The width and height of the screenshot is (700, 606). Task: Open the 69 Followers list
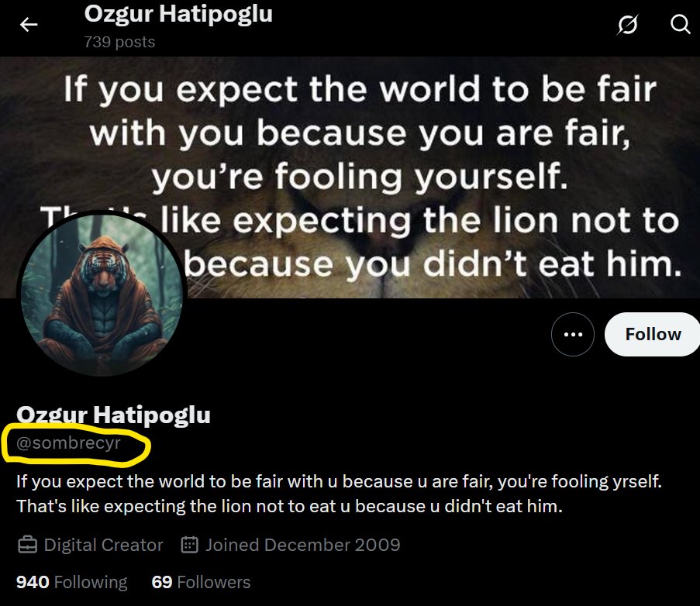[201, 582]
